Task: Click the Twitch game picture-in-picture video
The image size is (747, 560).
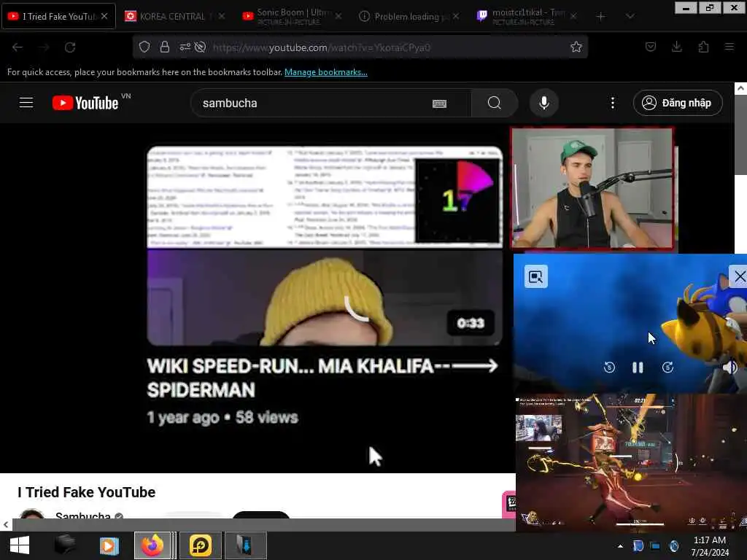Action: tap(631, 462)
